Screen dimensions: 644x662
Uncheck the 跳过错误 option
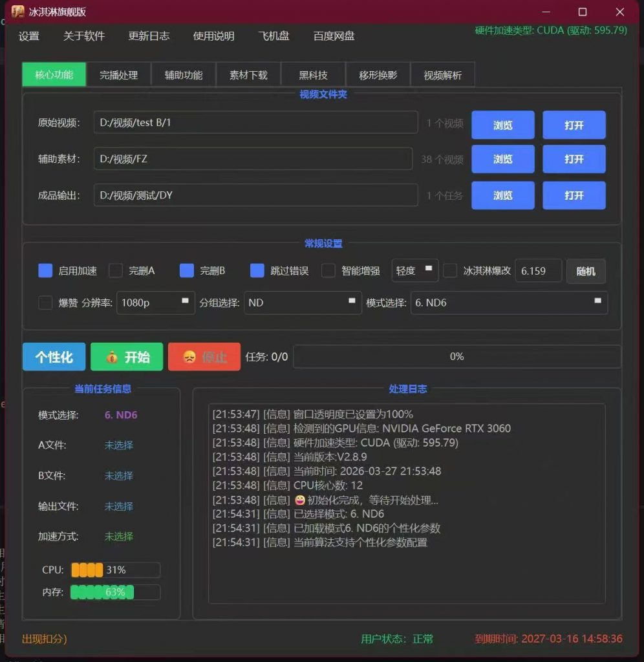[257, 271]
